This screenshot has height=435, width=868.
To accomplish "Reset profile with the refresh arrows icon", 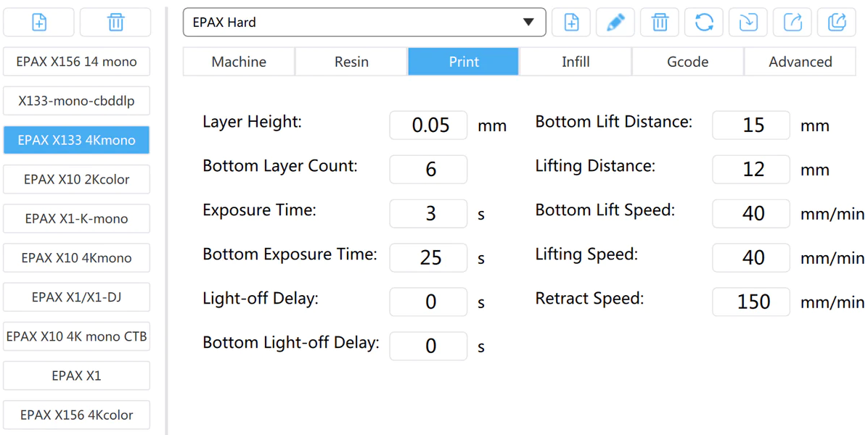I will pos(704,22).
